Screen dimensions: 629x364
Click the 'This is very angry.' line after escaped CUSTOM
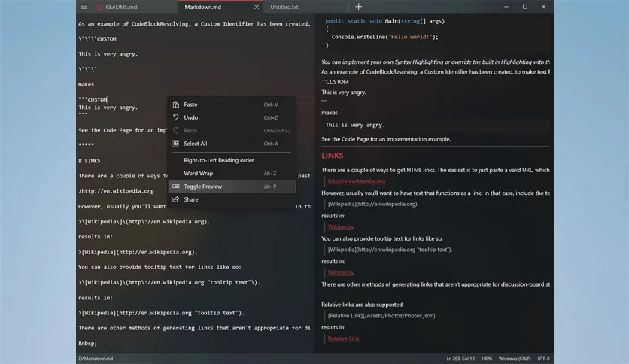tap(108, 54)
